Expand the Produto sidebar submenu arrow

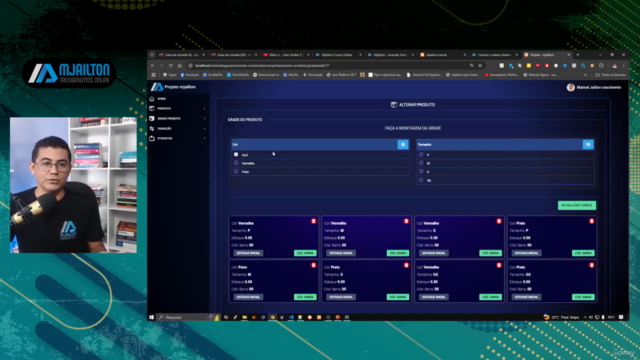204,109
